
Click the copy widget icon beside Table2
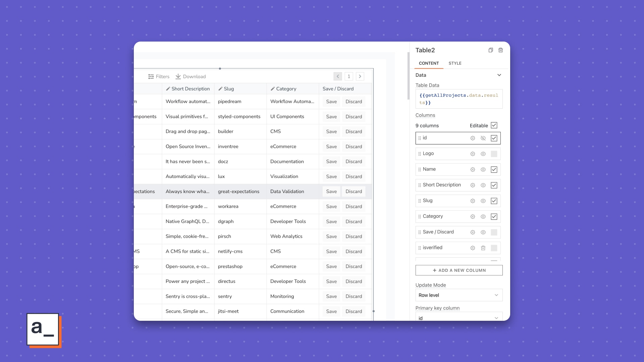click(x=491, y=50)
